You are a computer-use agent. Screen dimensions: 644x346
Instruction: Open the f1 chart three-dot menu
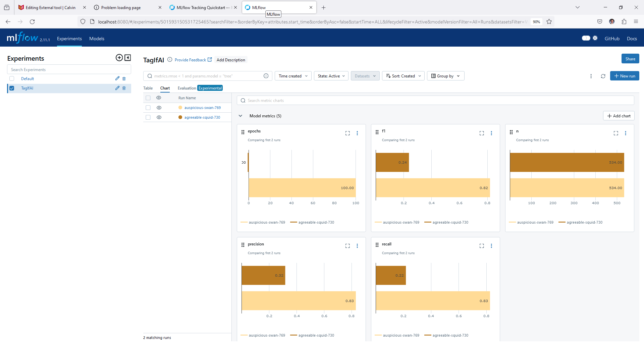[491, 133]
